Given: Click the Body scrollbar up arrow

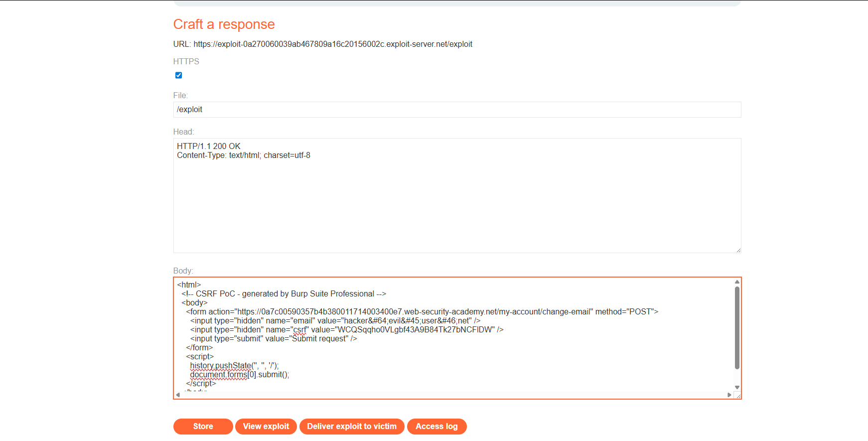Looking at the screenshot, I should 737,282.
